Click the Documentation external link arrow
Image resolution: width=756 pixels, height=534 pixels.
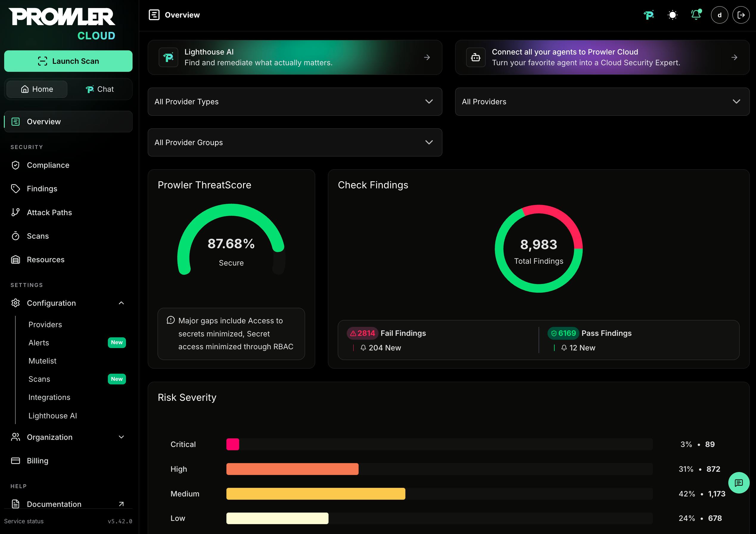pyautogui.click(x=121, y=504)
